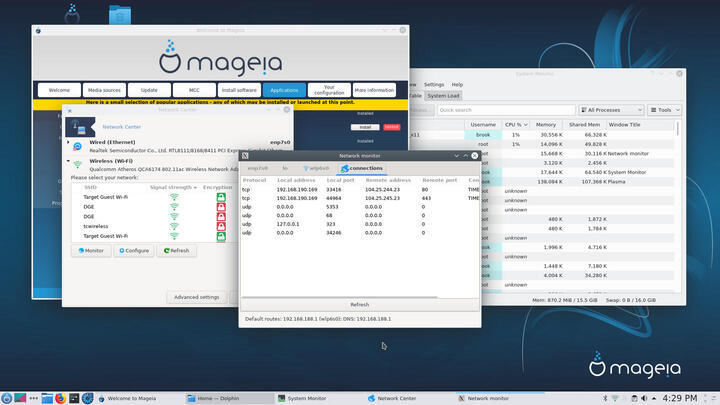This screenshot has width=720, height=405.
Task: Click the Network monitor title bar X icon
Action: tap(245, 156)
